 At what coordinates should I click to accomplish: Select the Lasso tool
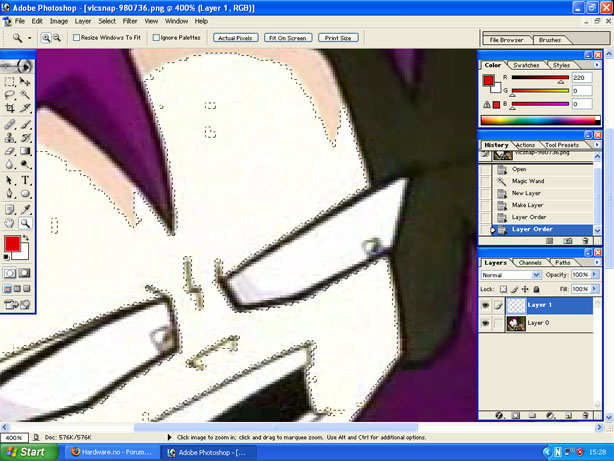click(10, 94)
